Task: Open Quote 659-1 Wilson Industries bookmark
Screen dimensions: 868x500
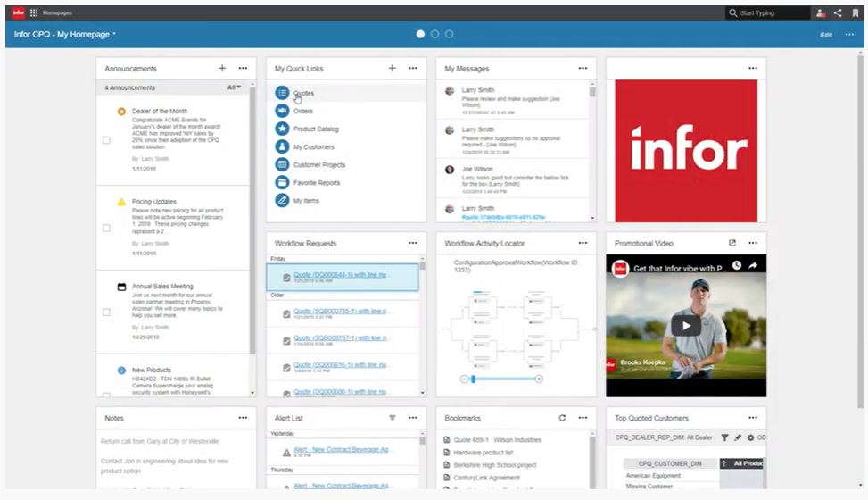Action: 497,439
